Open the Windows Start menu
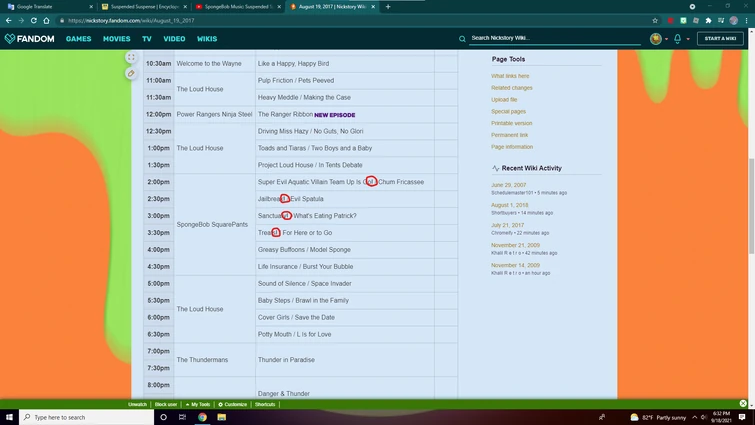This screenshot has width=755, height=425. point(9,417)
